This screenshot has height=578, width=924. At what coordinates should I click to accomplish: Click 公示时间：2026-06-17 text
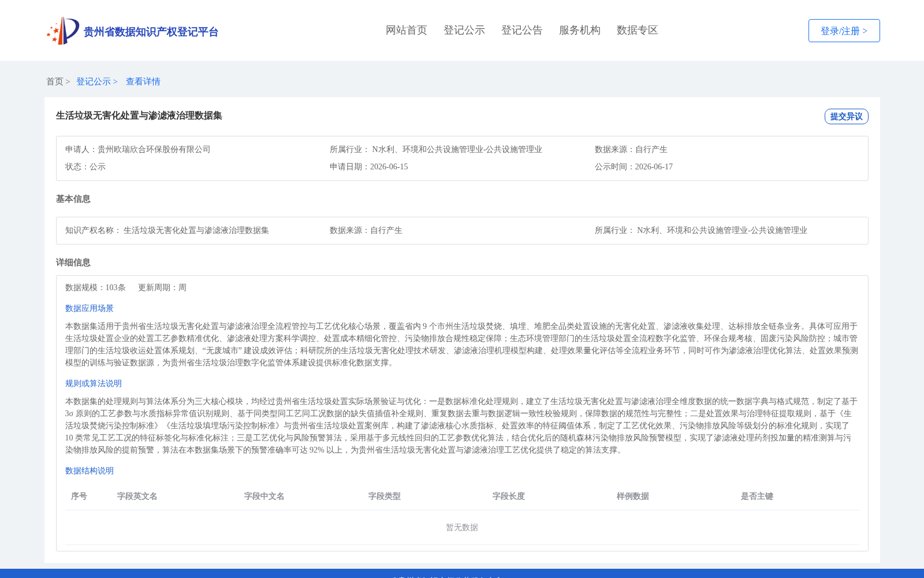pos(634,166)
